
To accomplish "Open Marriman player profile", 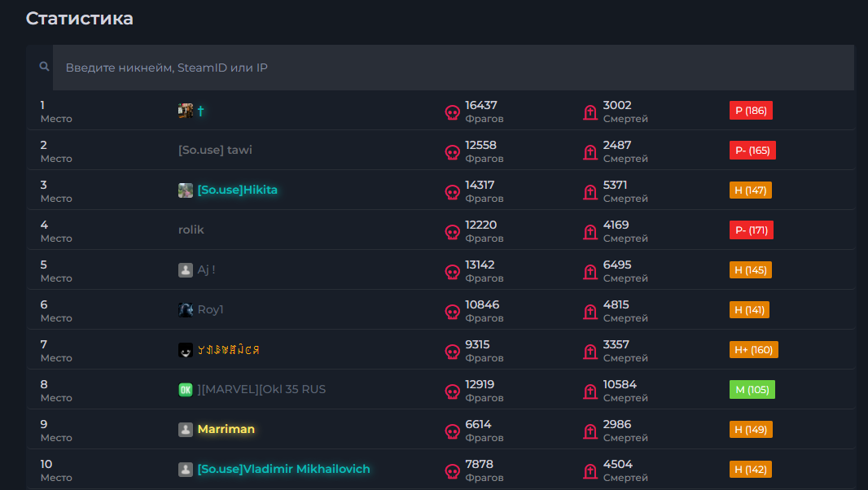I will (226, 429).
